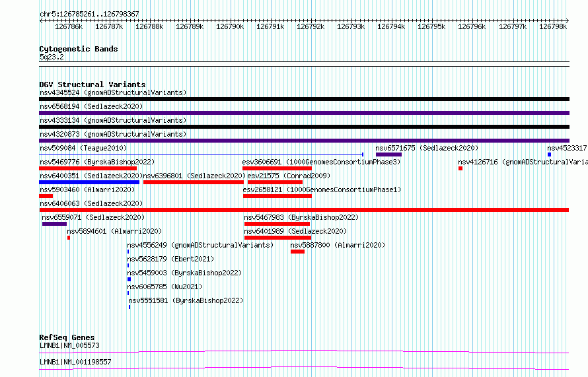The width and height of the screenshot is (588, 377).
Task: Click the nsv4523317 variant label
Action: coord(567,148)
